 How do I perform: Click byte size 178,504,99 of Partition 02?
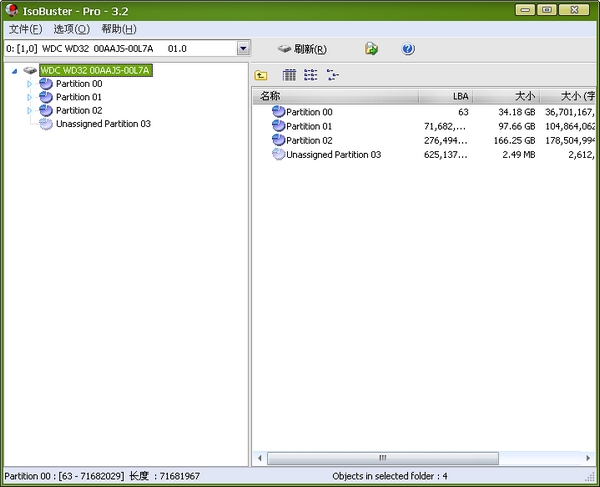[x=570, y=140]
